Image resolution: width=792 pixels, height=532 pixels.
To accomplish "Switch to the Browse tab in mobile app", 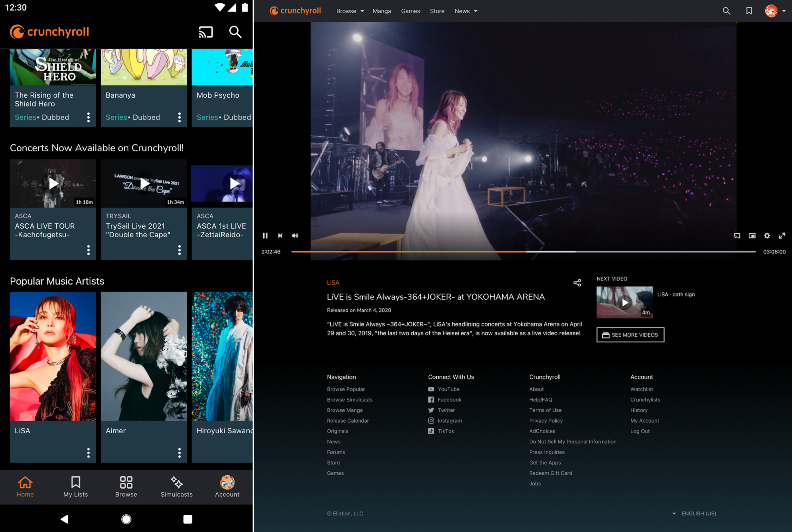I will [126, 487].
